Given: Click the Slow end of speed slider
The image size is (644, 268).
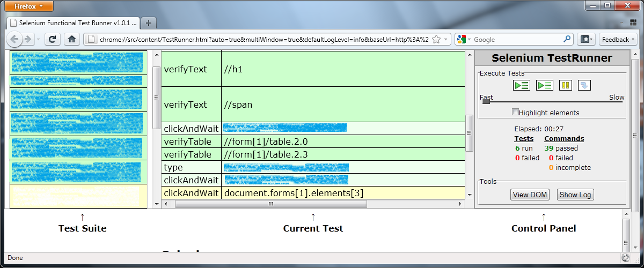Looking at the screenshot, I should tap(617, 98).
